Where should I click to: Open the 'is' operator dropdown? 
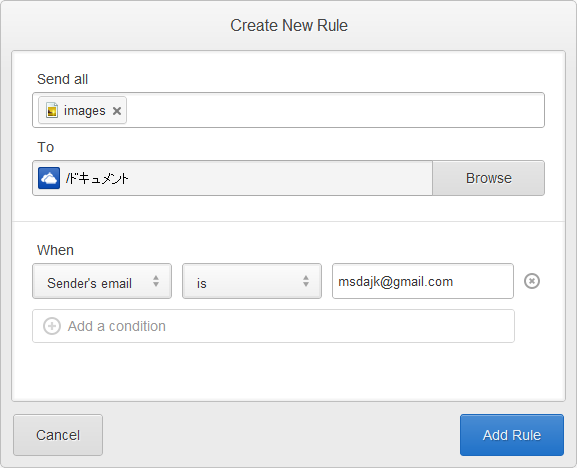coord(252,281)
